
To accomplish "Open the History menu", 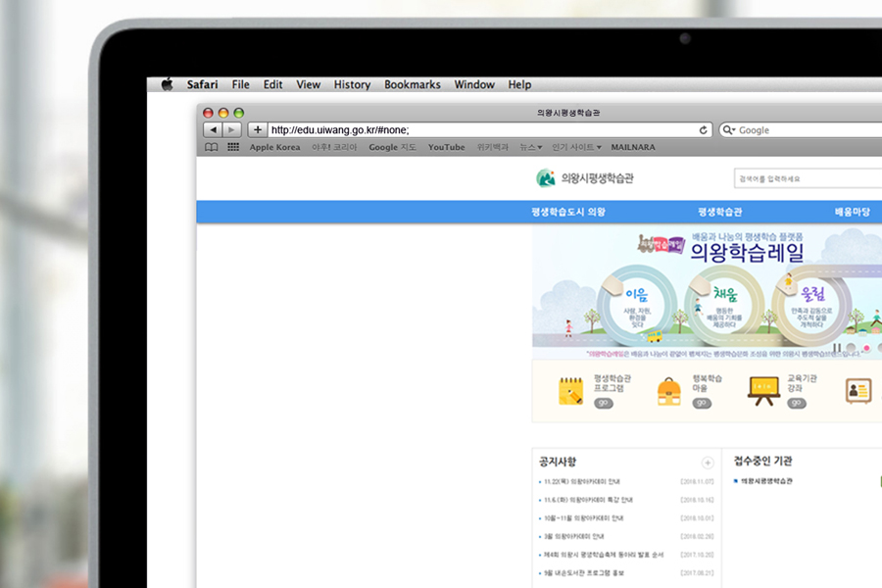I will (352, 85).
